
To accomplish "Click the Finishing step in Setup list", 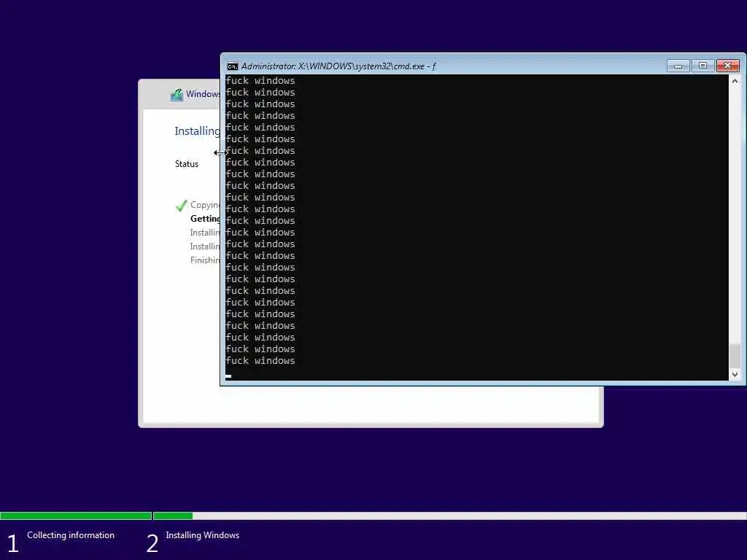I will coord(205,260).
